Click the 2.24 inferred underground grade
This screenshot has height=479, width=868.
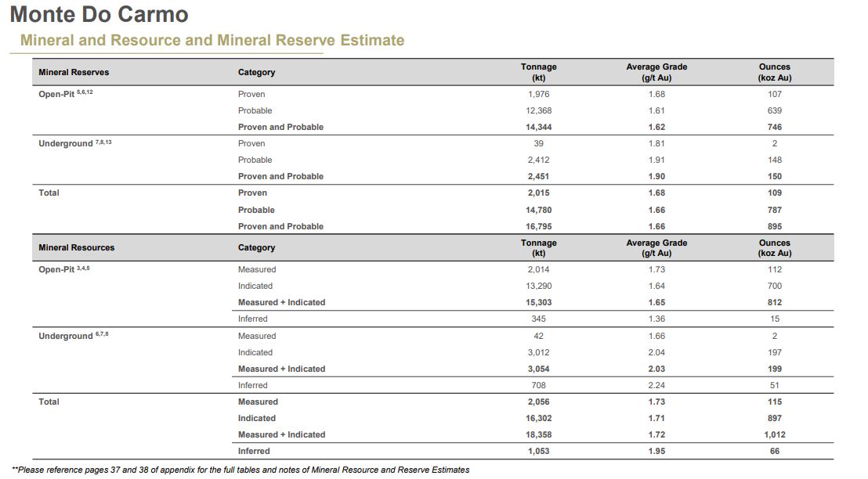click(656, 386)
